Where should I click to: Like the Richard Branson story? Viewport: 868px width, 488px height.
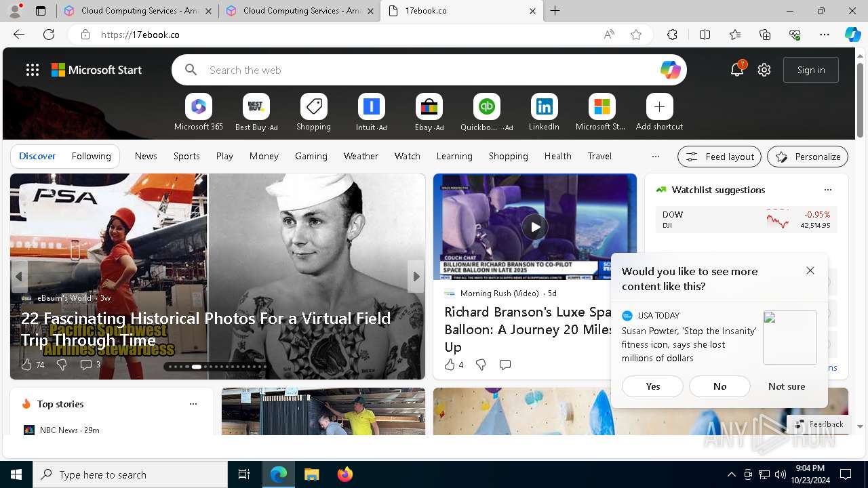(x=450, y=365)
